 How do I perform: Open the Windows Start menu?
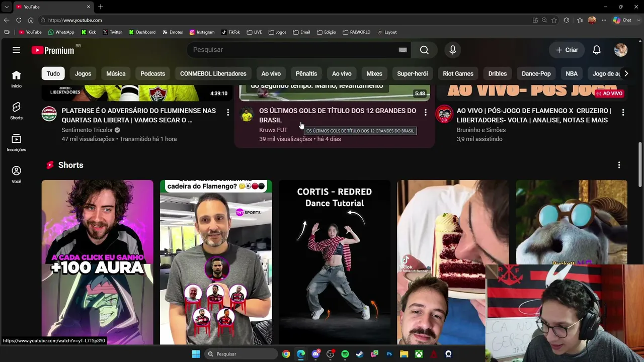tap(196, 354)
